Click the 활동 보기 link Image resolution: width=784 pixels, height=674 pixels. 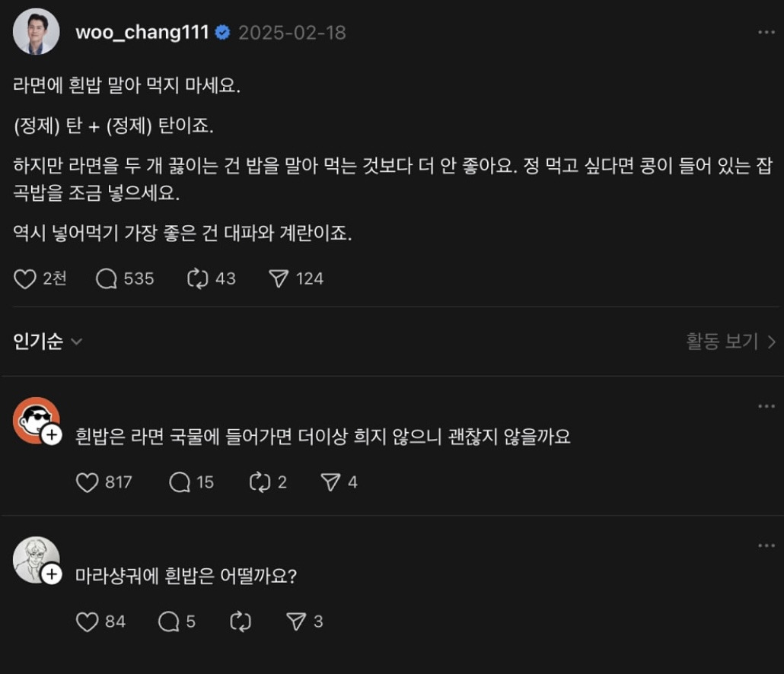coord(730,342)
